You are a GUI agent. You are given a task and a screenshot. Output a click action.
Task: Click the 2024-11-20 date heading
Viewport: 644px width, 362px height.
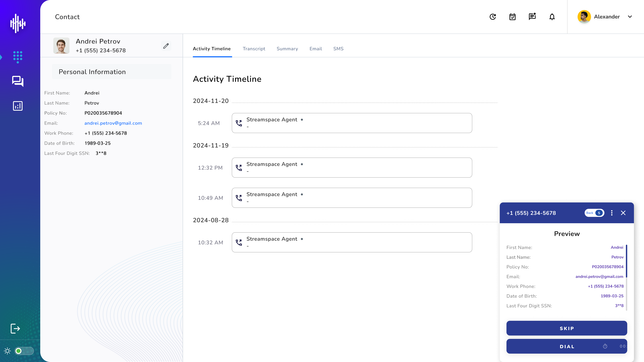coord(211,101)
